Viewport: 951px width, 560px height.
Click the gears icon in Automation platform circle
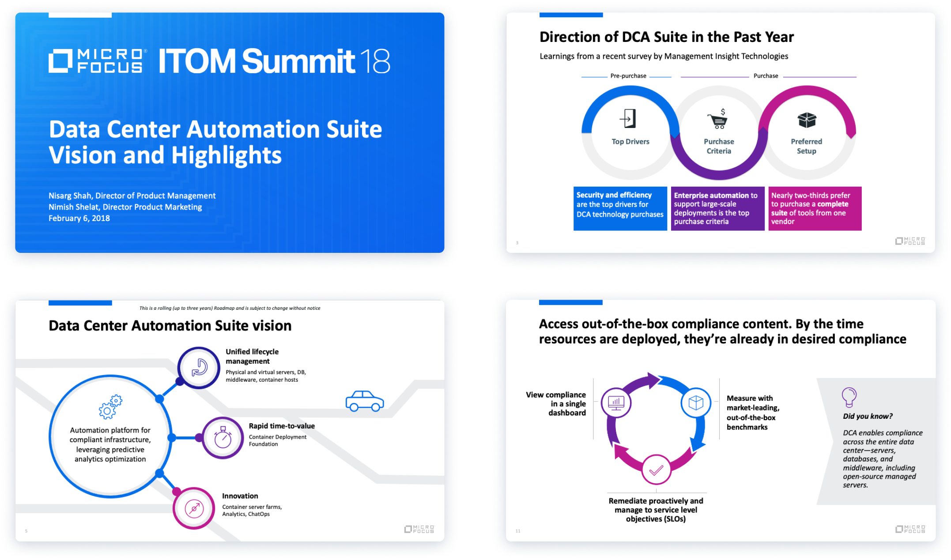pos(110,406)
